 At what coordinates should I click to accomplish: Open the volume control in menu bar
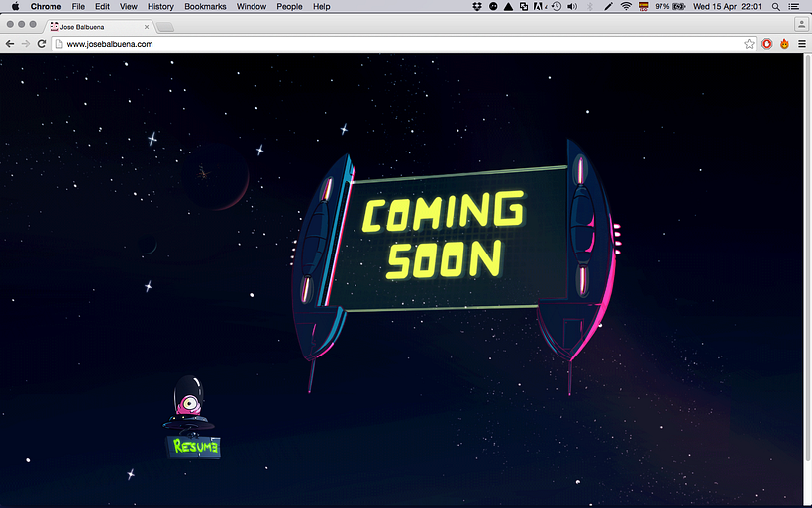click(572, 6)
